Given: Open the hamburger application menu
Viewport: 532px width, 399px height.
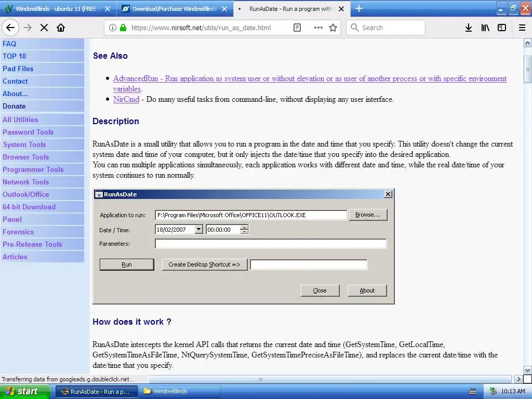Looking at the screenshot, I should click(522, 28).
